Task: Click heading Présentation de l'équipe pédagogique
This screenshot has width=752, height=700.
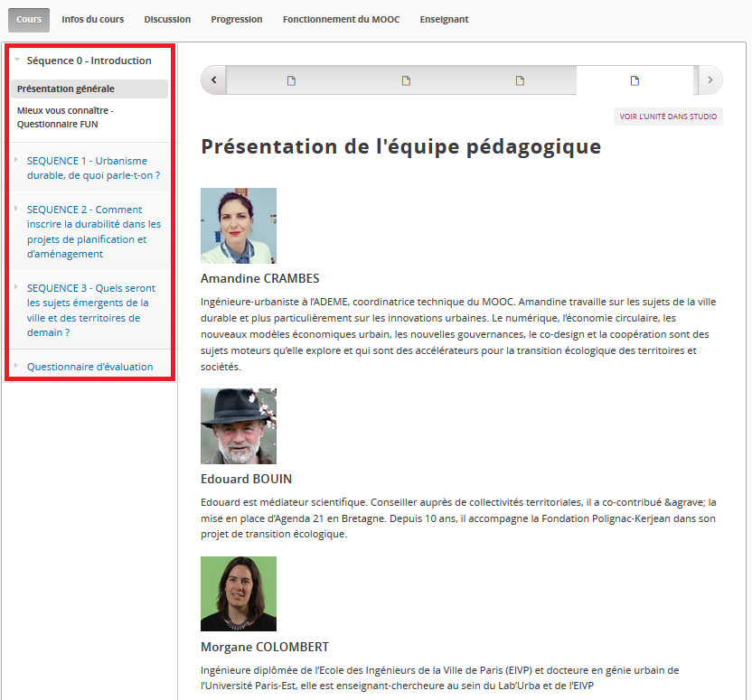Action: [x=400, y=146]
